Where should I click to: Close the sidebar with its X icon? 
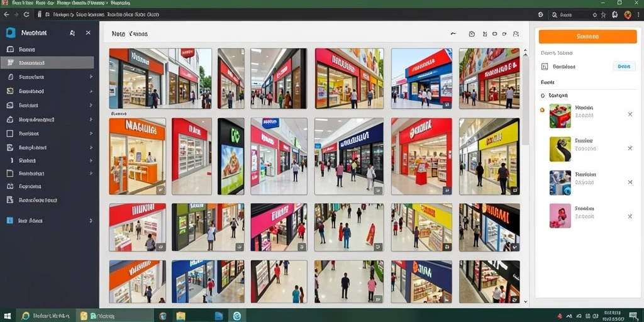[88, 33]
